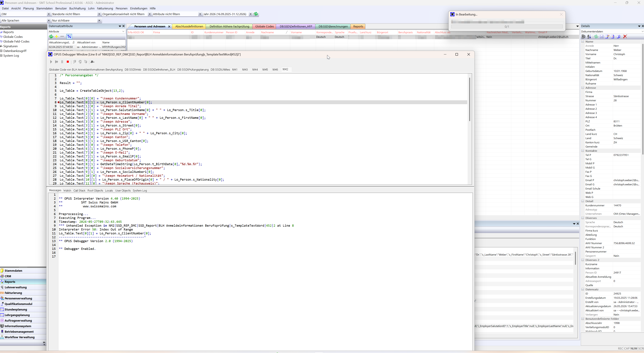Open the Locals tab in debugger
The width and height of the screenshot is (644, 353).
[109, 190]
